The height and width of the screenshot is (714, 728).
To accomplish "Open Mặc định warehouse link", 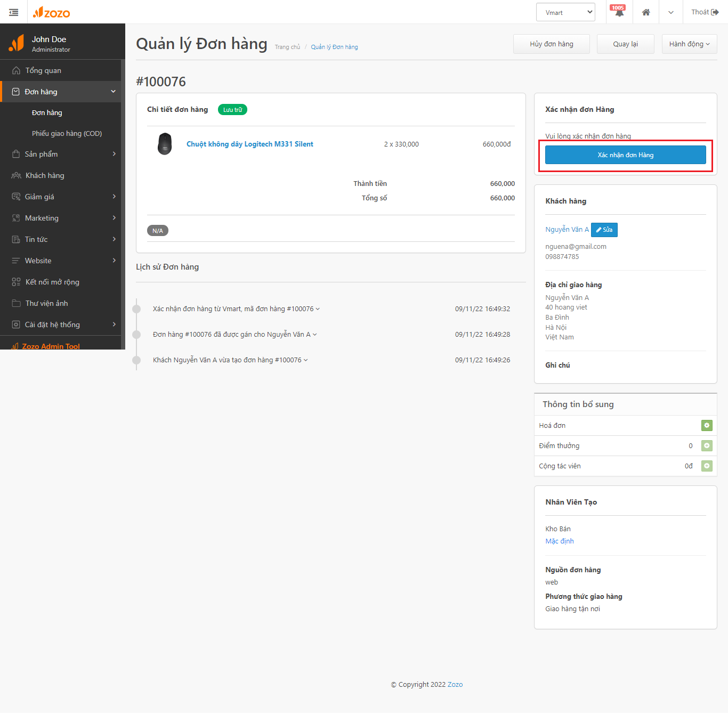I will [560, 541].
